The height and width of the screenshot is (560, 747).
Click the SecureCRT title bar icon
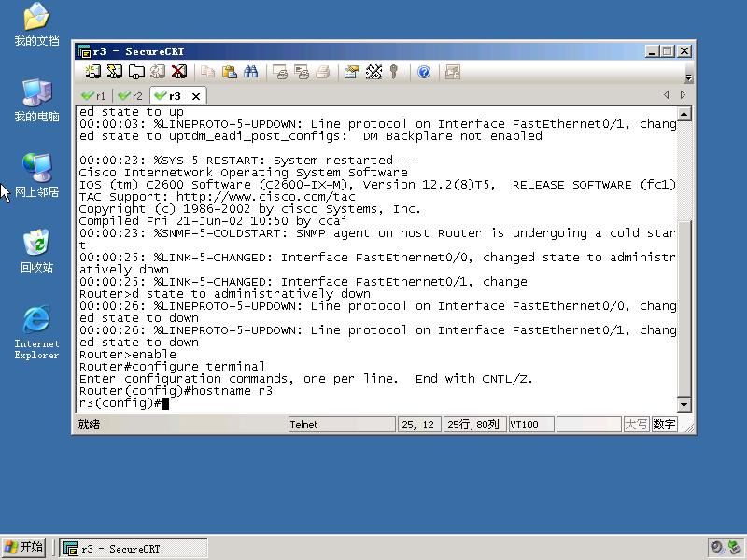[x=84, y=51]
